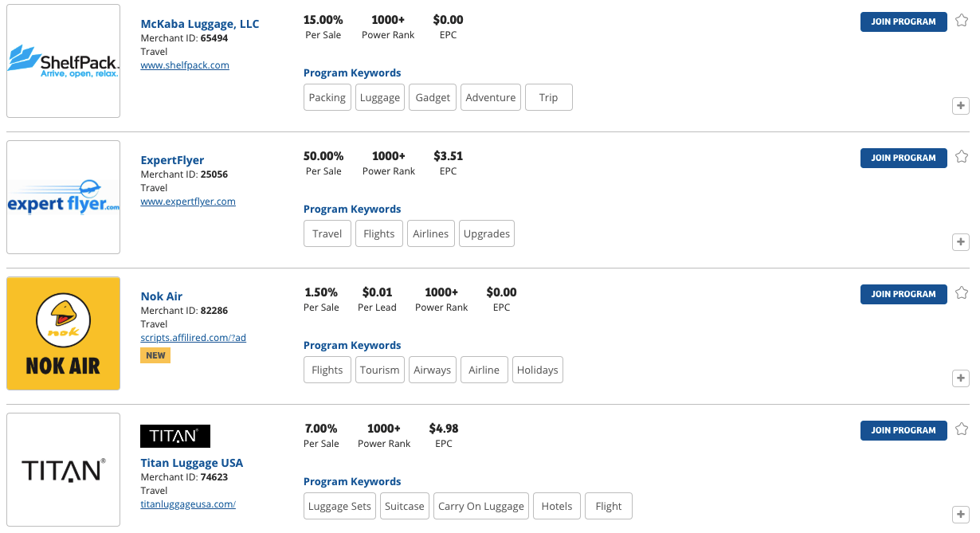Image resolution: width=980 pixels, height=533 pixels.
Task: Expand Nok Air details plus icon
Action: point(961,378)
